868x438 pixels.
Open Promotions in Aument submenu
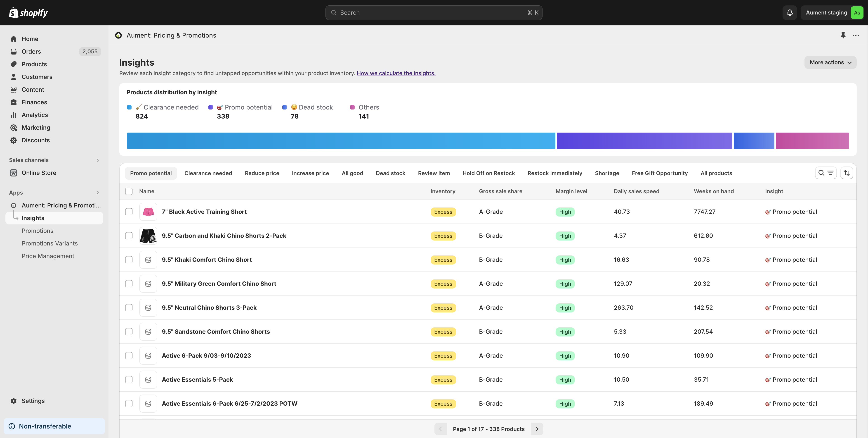(37, 231)
